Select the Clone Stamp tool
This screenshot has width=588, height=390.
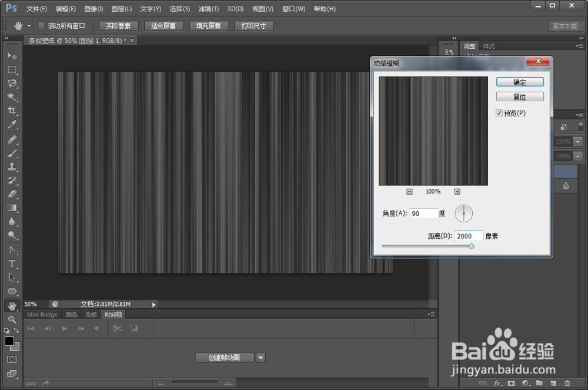click(x=12, y=167)
